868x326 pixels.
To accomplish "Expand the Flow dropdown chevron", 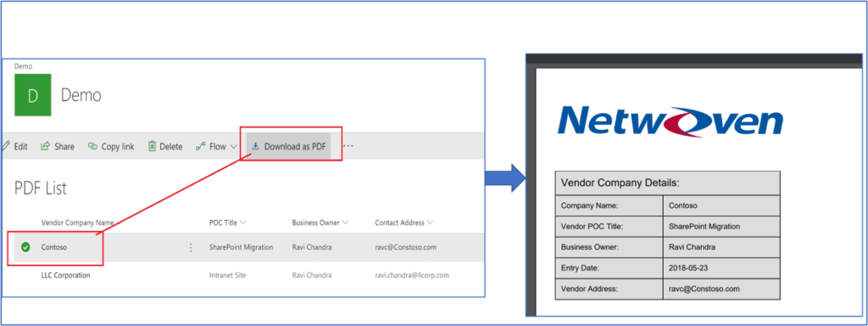I will pyautogui.click(x=233, y=147).
